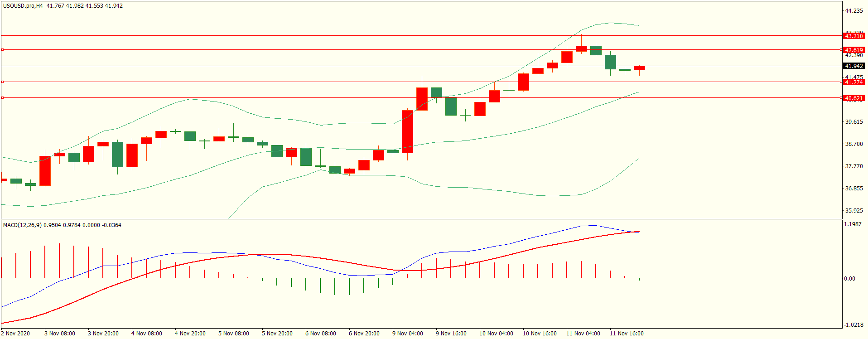Select the red 41.274 price level tag
The image size is (868, 339).
(x=854, y=82)
